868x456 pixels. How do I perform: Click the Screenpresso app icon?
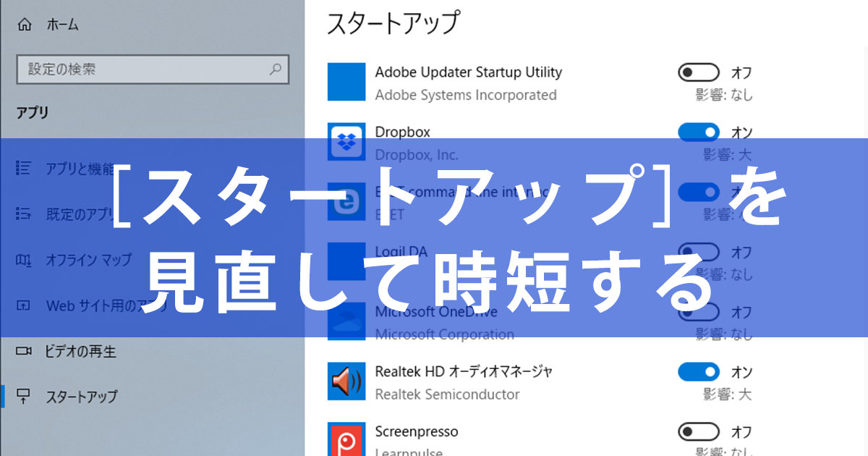346,439
